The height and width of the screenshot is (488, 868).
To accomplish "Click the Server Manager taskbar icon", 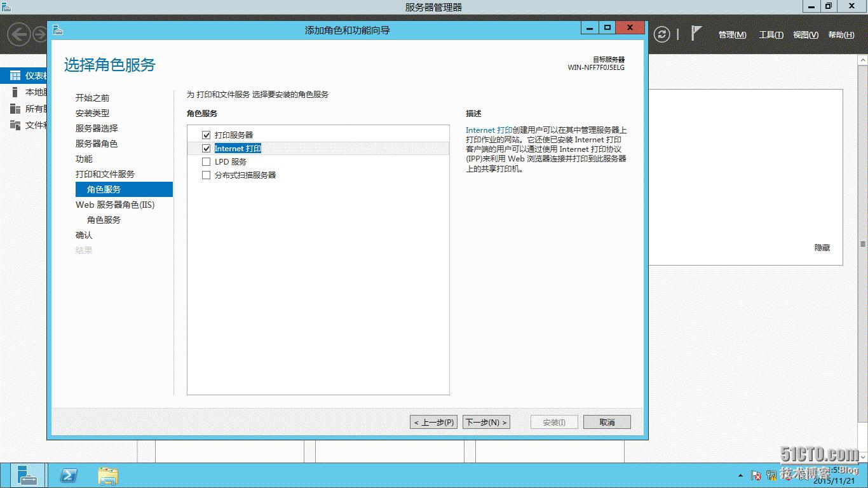I will coord(27,475).
